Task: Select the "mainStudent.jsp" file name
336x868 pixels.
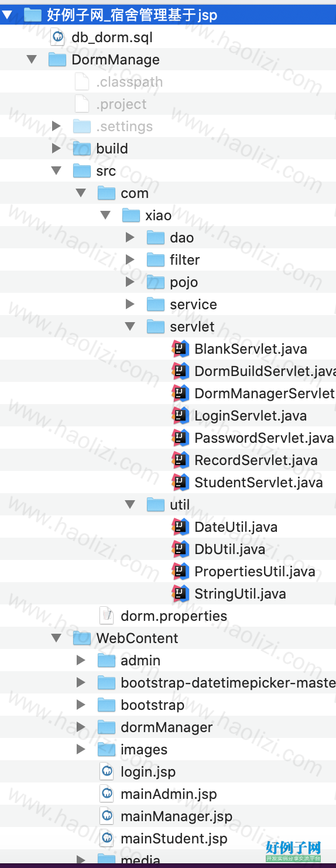Action: [174, 839]
